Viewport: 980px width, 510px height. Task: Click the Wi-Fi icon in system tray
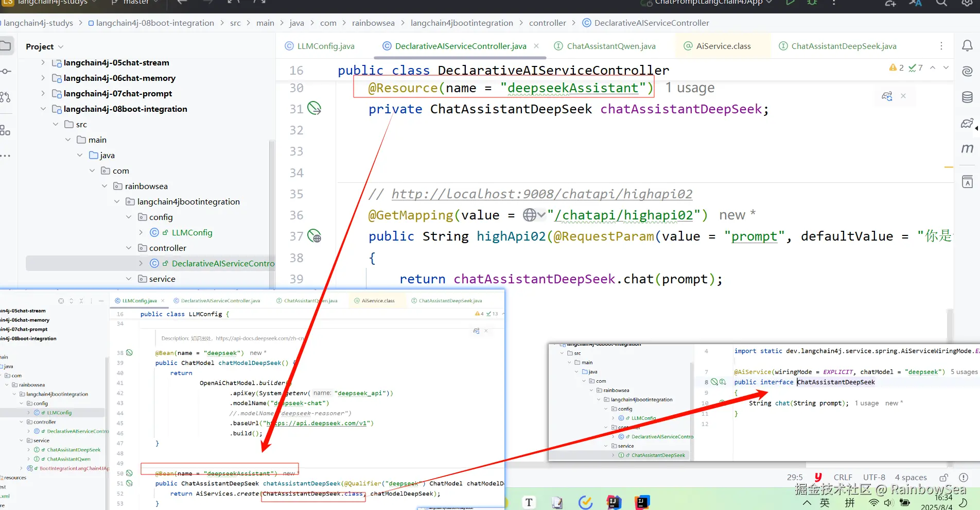click(873, 503)
